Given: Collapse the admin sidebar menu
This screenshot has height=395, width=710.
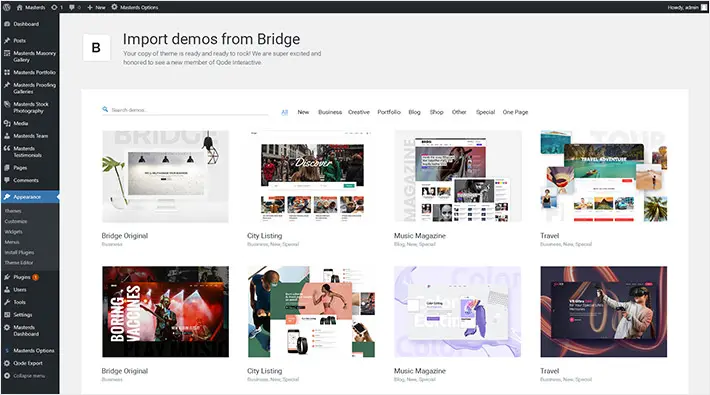Looking at the screenshot, I should click(30, 376).
